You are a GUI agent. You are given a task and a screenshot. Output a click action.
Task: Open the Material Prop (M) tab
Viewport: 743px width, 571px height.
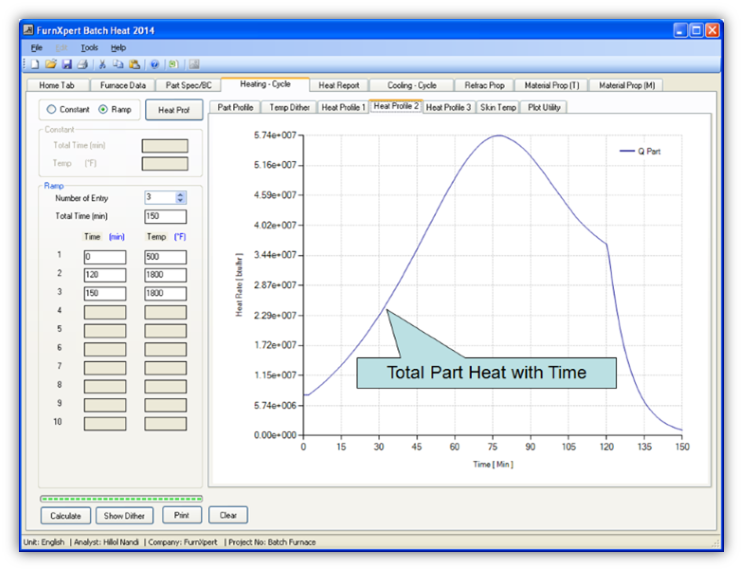tap(626, 85)
